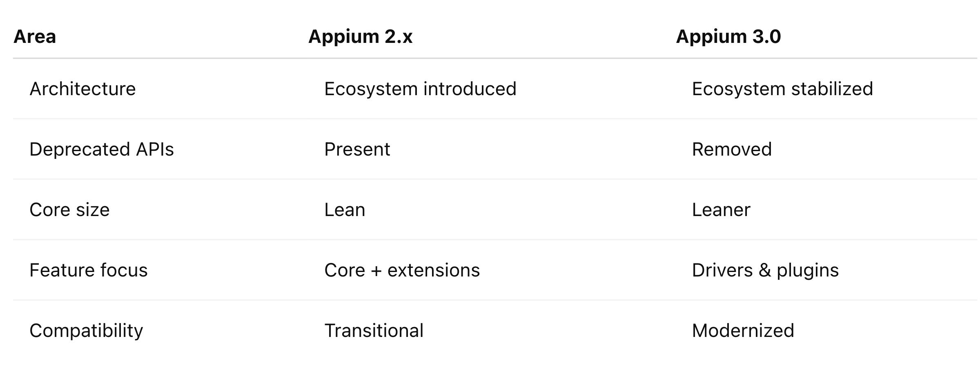This screenshot has width=980, height=379.
Task: Select the Core size row label
Action: pyautogui.click(x=69, y=210)
